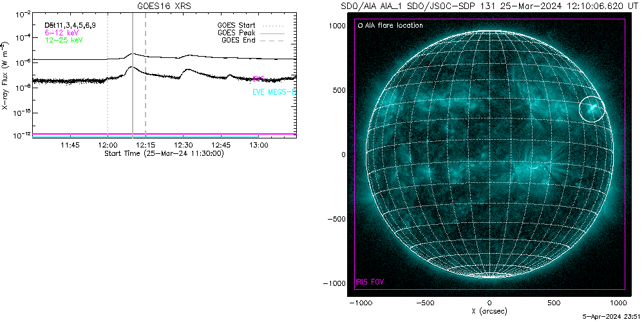This screenshot has height=322, width=644.
Task: Click the magenta IRIS label on plot
Action: (259, 79)
